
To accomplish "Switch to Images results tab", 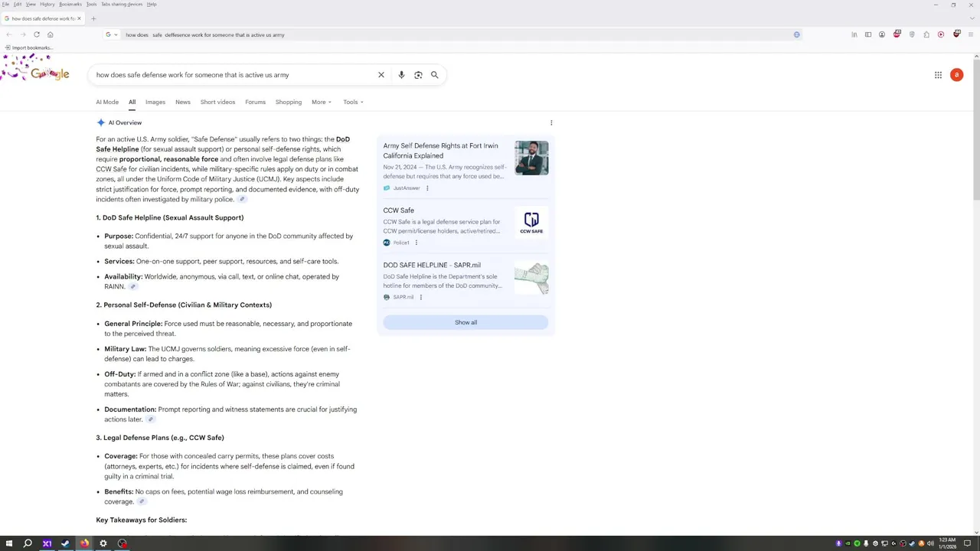I will [x=155, y=102].
